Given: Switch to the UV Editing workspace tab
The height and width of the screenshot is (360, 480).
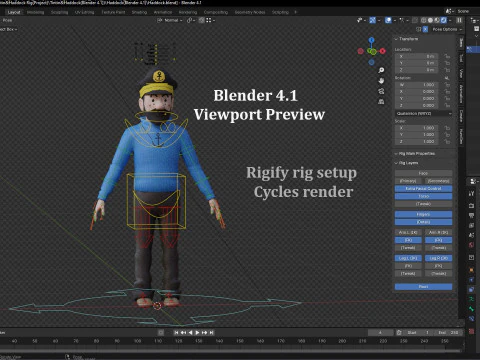Looking at the screenshot, I should (x=84, y=12).
